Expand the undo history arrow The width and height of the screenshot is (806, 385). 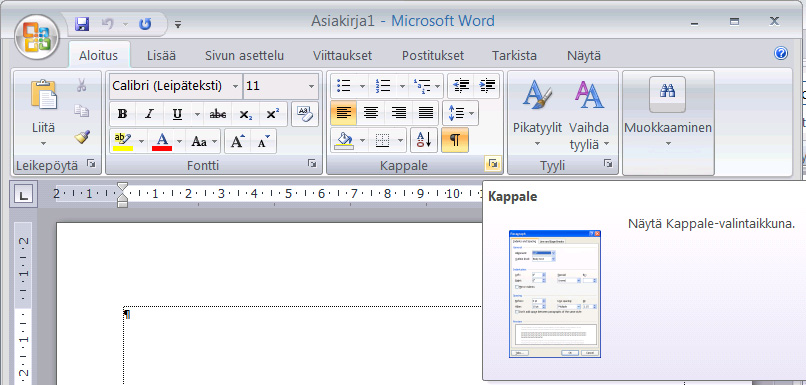pos(125,24)
